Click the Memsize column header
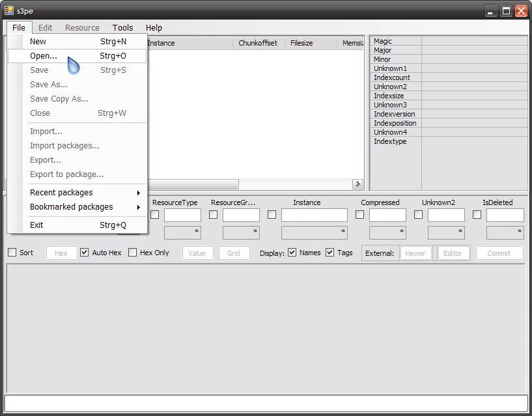 tap(350, 43)
